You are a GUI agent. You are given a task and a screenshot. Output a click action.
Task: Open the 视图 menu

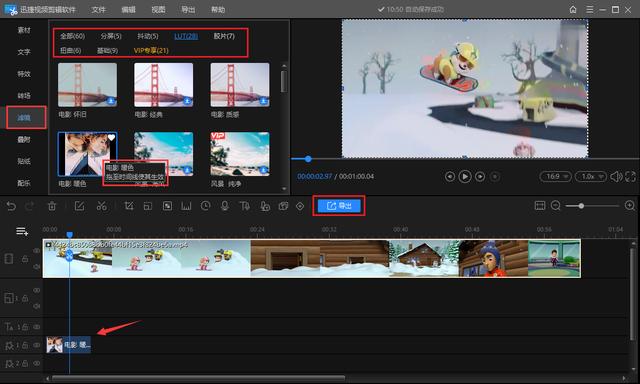[158, 9]
